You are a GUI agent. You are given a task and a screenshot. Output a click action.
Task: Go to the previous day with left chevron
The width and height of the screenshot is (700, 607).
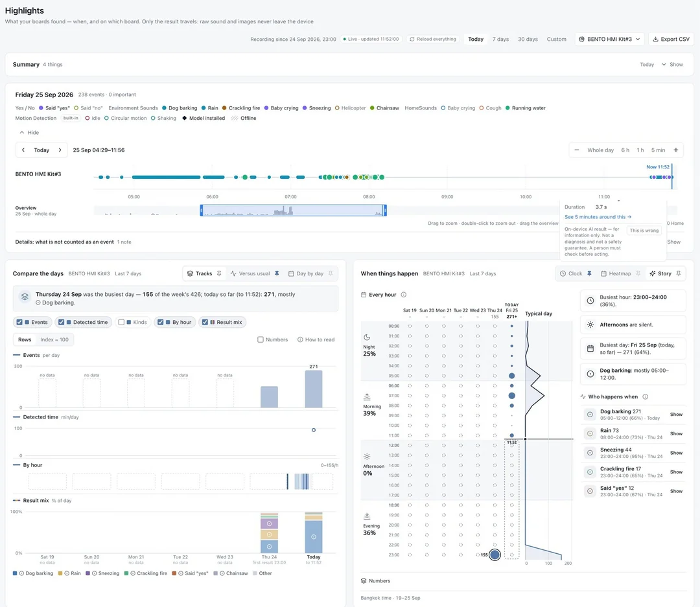(23, 150)
